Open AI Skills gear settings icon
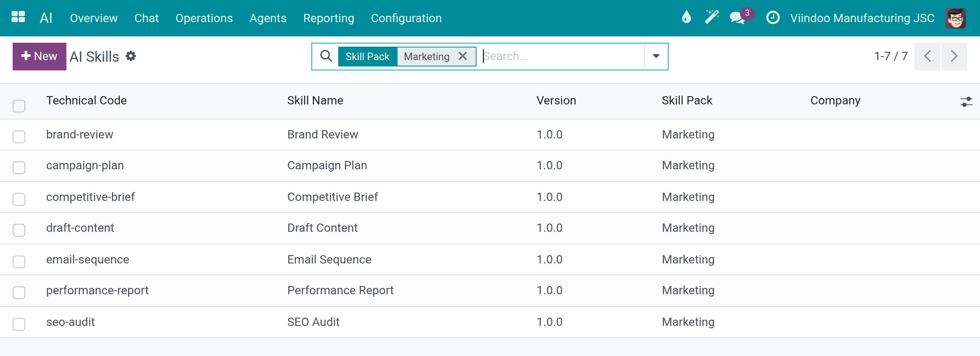Image resolution: width=980 pixels, height=356 pixels. (x=131, y=56)
